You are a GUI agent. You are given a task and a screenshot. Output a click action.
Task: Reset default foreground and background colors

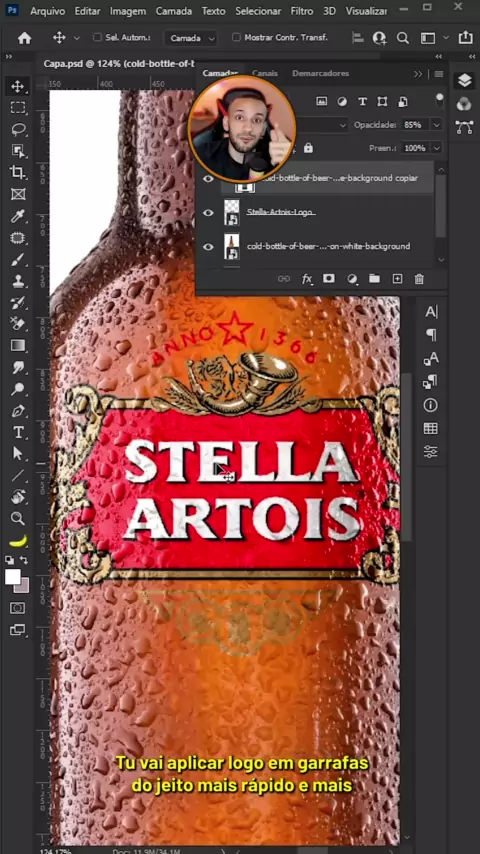(9, 559)
